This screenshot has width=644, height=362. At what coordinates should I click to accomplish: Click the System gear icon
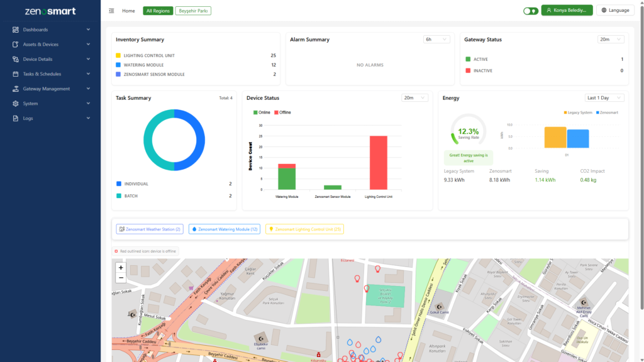tap(16, 104)
